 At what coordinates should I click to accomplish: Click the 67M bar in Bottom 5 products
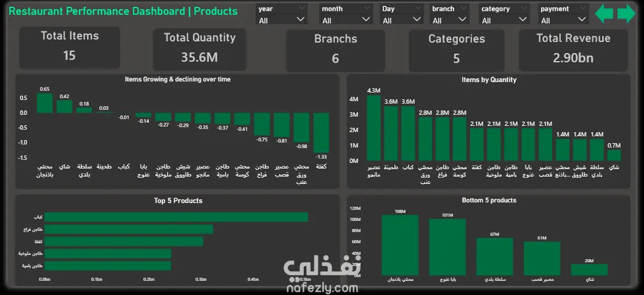(x=495, y=257)
